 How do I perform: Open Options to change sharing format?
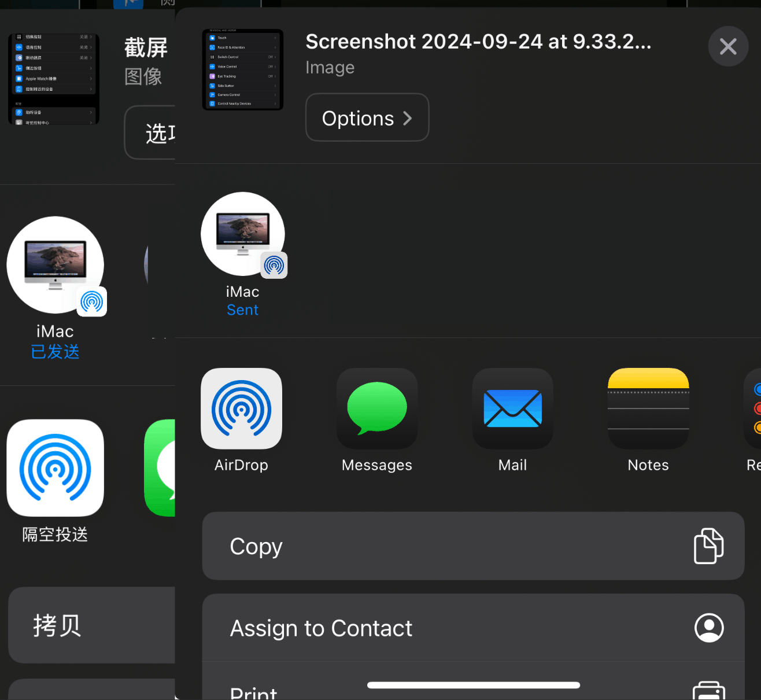point(367,117)
